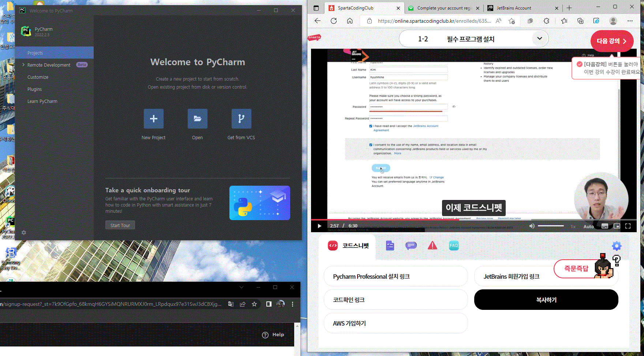
Task: Select Projects in PyCharm sidebar
Action: [55, 53]
